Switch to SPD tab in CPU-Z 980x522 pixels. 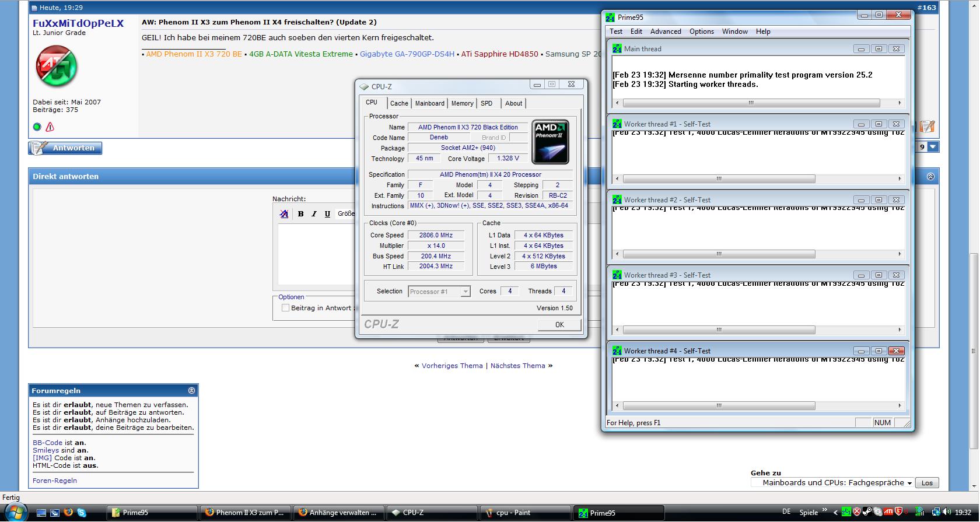click(487, 103)
